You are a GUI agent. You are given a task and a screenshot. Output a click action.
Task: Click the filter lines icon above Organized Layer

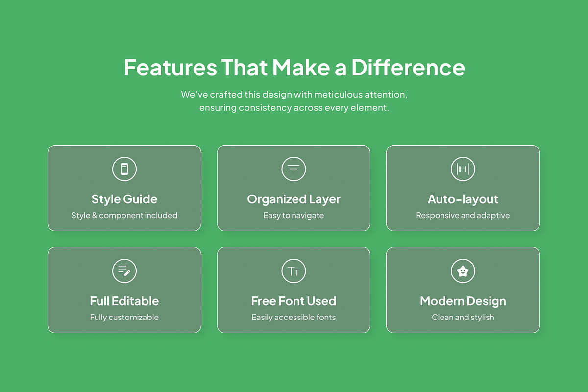coord(294,169)
